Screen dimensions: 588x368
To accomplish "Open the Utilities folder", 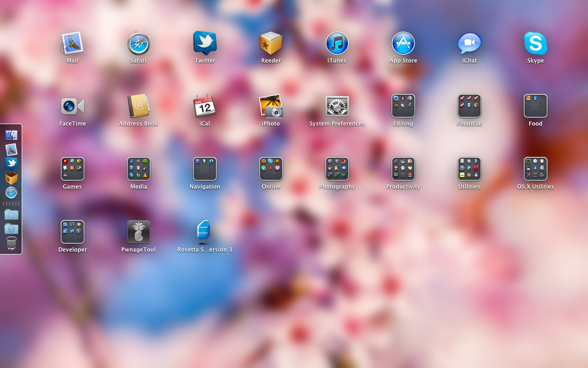I will [469, 169].
